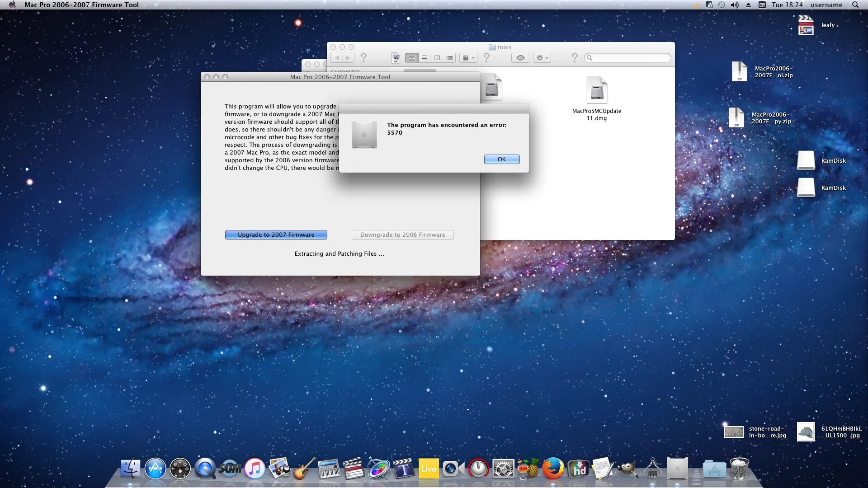Open the SOM app in Dock
The image size is (868, 488).
[230, 469]
